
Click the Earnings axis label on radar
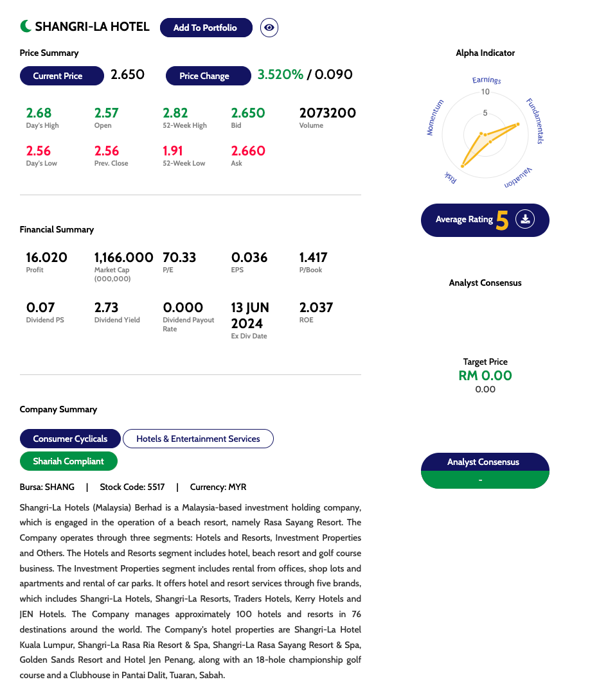pyautogui.click(x=487, y=80)
